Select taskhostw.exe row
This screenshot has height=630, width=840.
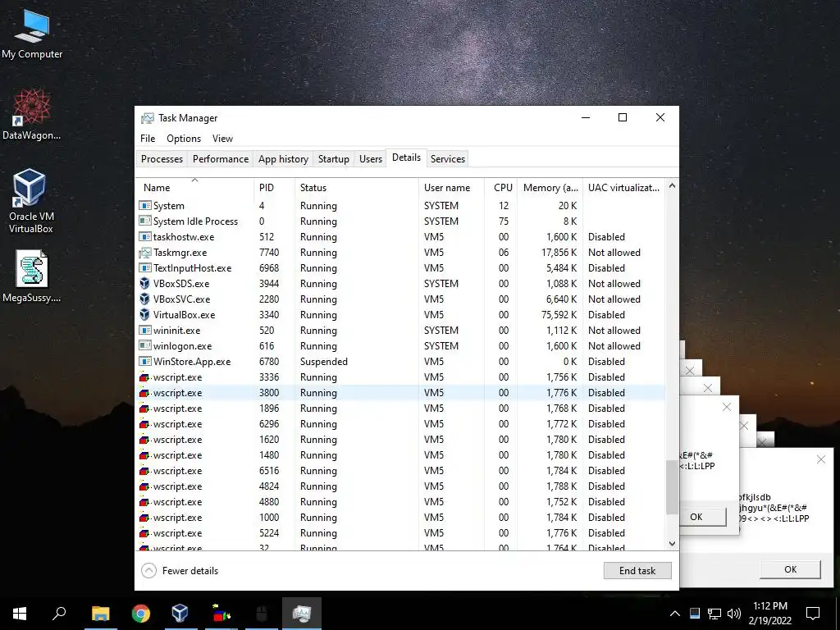[x=400, y=237]
